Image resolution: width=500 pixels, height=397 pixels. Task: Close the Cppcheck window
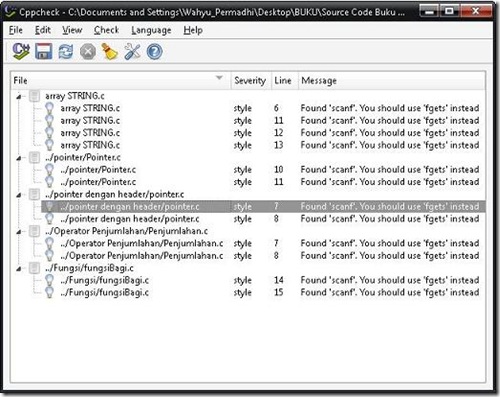475,11
